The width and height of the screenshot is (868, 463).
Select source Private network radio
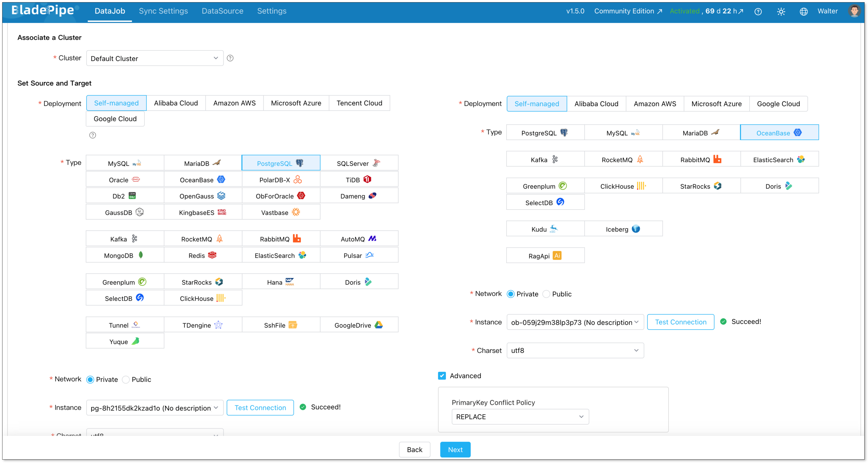[90, 380]
